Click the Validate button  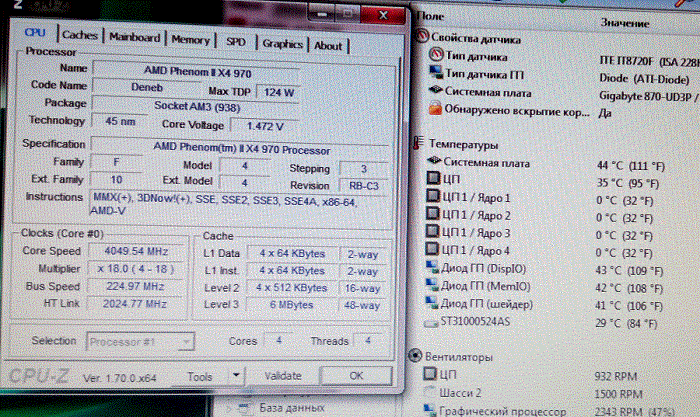tap(283, 376)
